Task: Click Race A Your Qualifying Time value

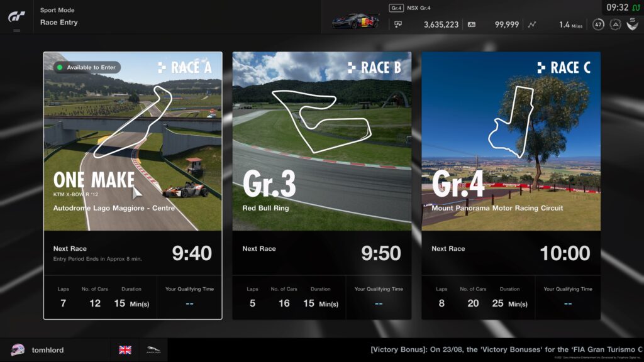Action: click(189, 304)
